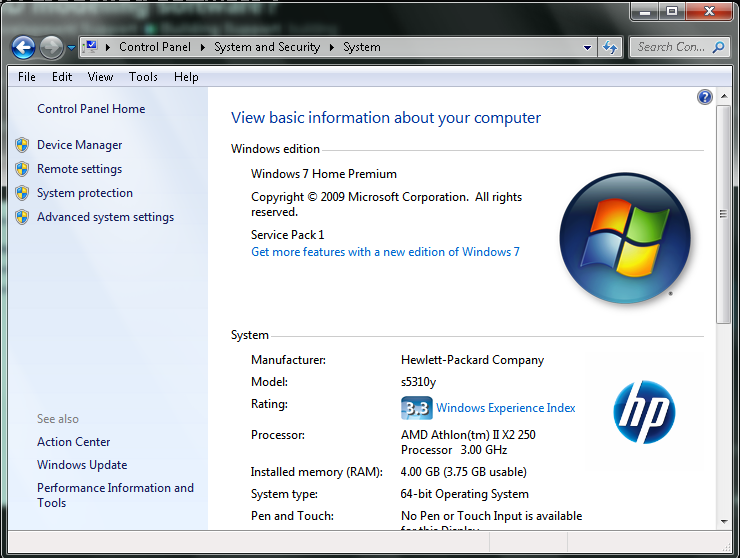Viewport: 740px width, 558px height.
Task: Click the shield icon beside System protection
Action: click(x=22, y=193)
